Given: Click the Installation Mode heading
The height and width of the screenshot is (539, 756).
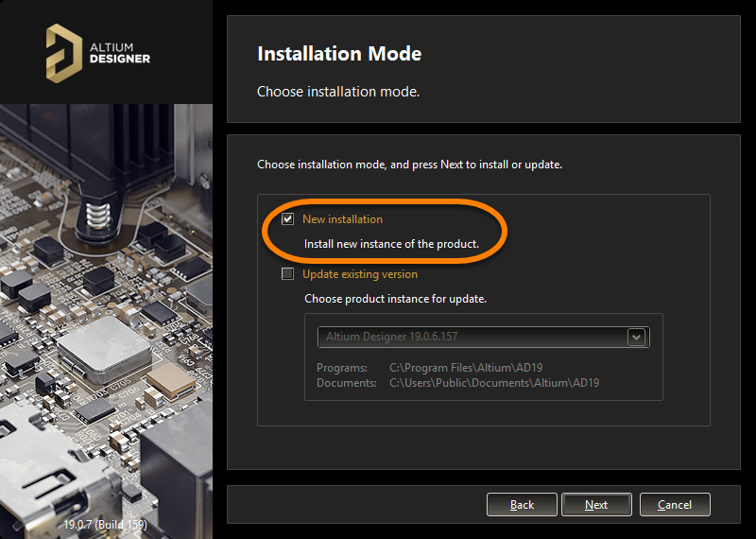Looking at the screenshot, I should coord(339,54).
